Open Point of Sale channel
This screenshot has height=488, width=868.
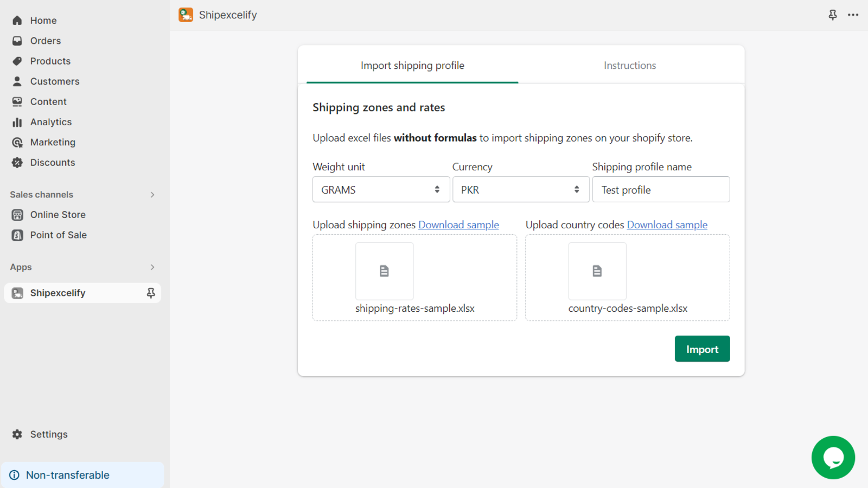pos(59,235)
